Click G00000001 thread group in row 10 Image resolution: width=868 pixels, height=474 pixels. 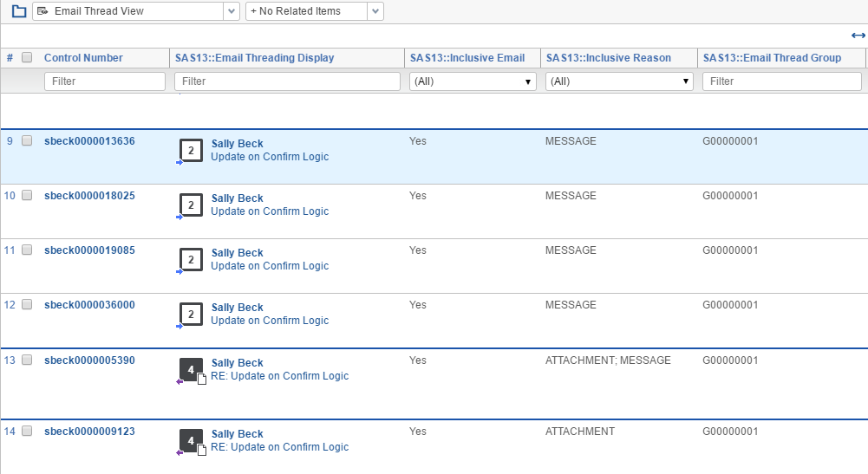[x=730, y=196]
